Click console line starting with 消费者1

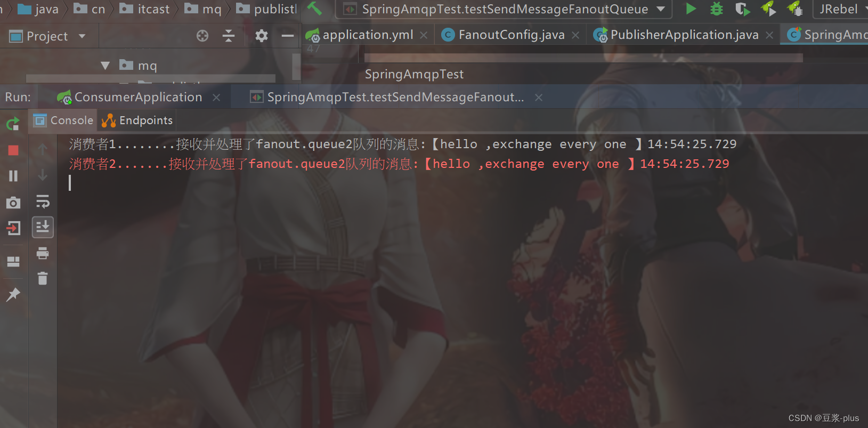pyautogui.click(x=403, y=144)
